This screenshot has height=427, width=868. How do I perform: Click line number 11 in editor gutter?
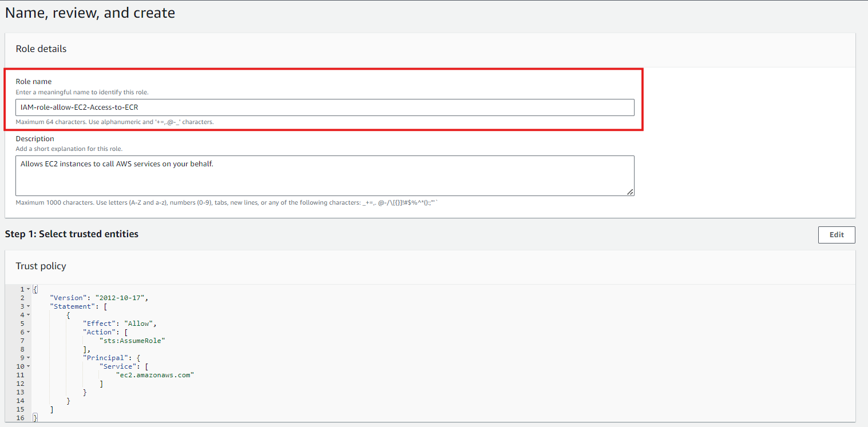coord(20,375)
